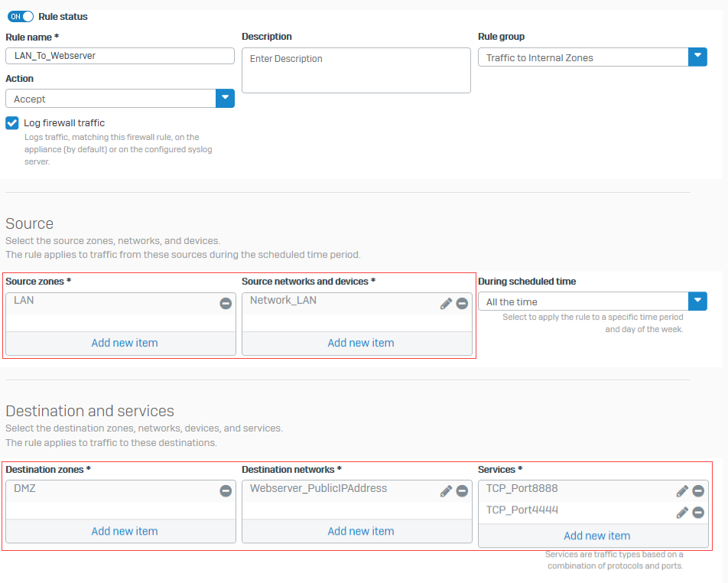728x583 pixels.
Task: Add new item under Services
Action: [596, 536]
